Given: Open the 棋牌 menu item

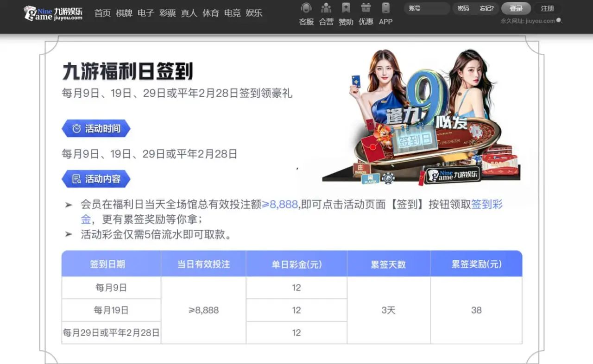Looking at the screenshot, I should tap(124, 13).
